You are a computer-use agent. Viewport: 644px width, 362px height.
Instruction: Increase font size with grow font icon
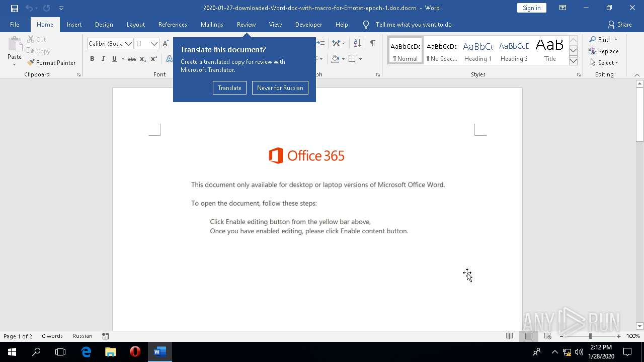[166, 44]
